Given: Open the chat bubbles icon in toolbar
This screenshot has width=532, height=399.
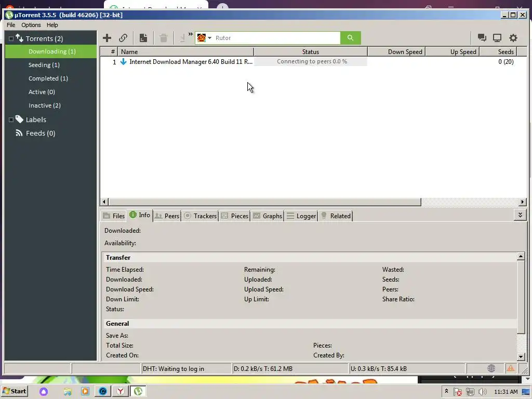Looking at the screenshot, I should click(x=482, y=37).
